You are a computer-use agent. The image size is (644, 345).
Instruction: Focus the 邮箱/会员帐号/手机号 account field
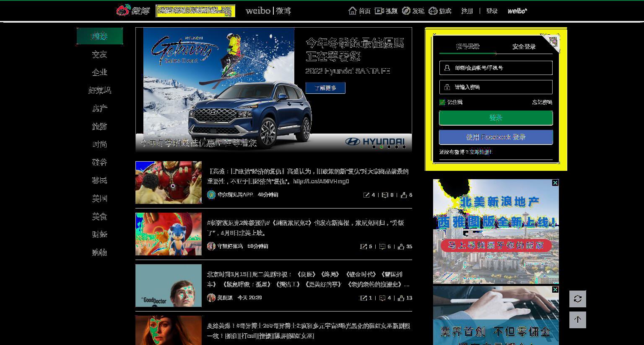tap(496, 68)
